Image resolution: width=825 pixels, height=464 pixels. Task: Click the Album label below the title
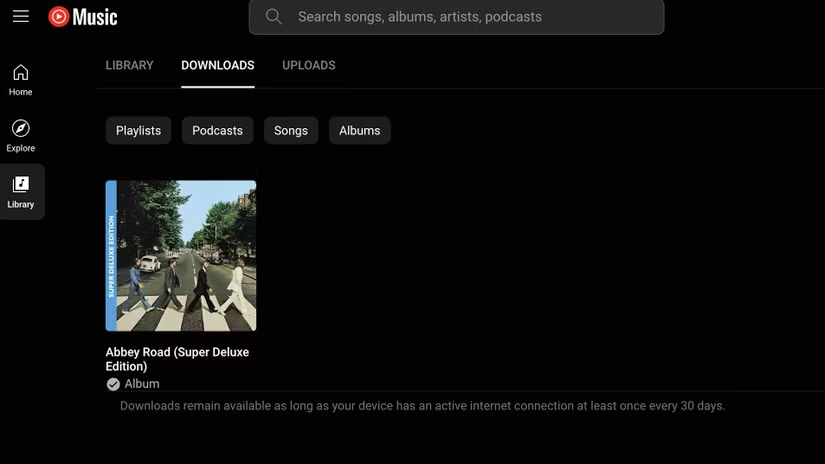142,384
